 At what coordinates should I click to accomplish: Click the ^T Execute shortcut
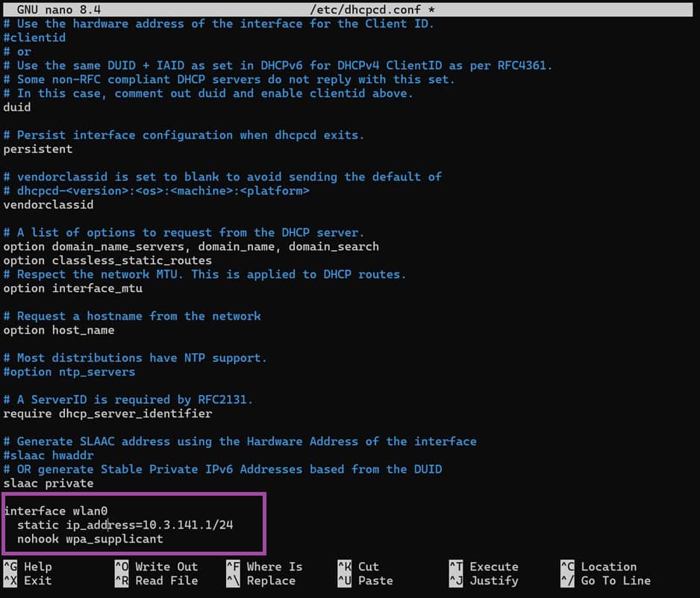pos(483,567)
